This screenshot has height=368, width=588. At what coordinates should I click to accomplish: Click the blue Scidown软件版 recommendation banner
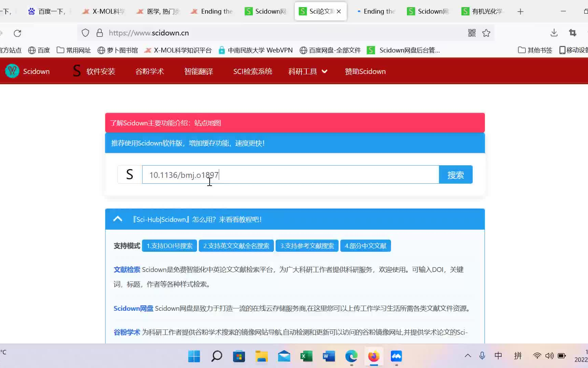[x=295, y=143]
